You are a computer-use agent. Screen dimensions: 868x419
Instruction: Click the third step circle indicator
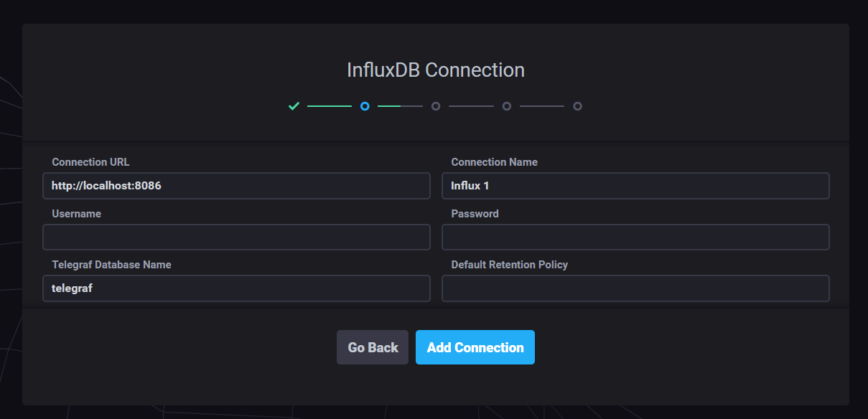coord(436,106)
